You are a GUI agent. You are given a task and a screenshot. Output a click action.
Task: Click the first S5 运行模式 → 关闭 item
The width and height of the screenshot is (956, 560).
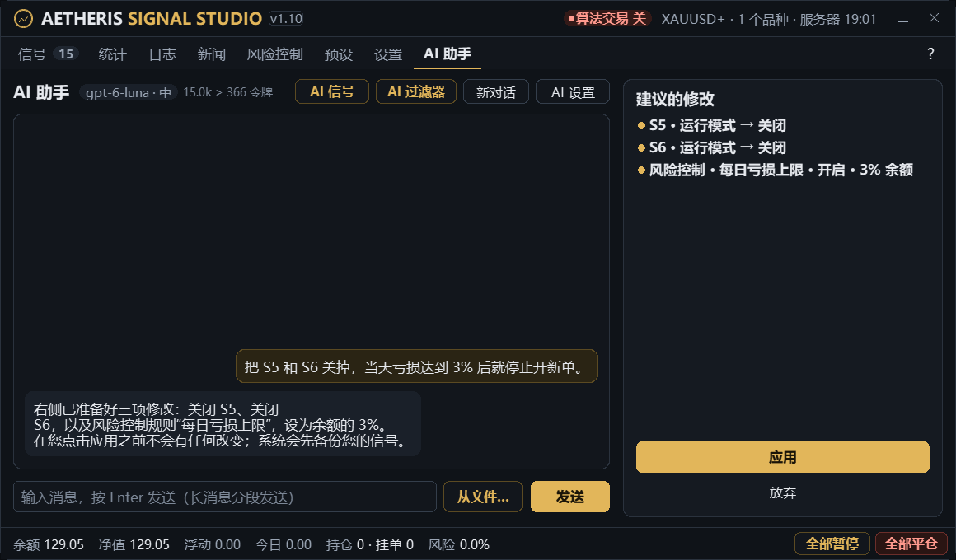tap(712, 125)
